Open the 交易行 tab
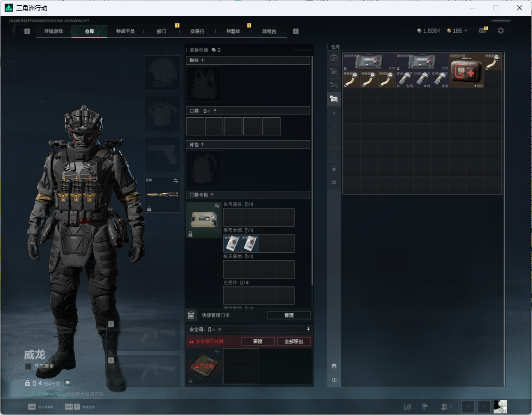532x415 pixels. tap(197, 31)
